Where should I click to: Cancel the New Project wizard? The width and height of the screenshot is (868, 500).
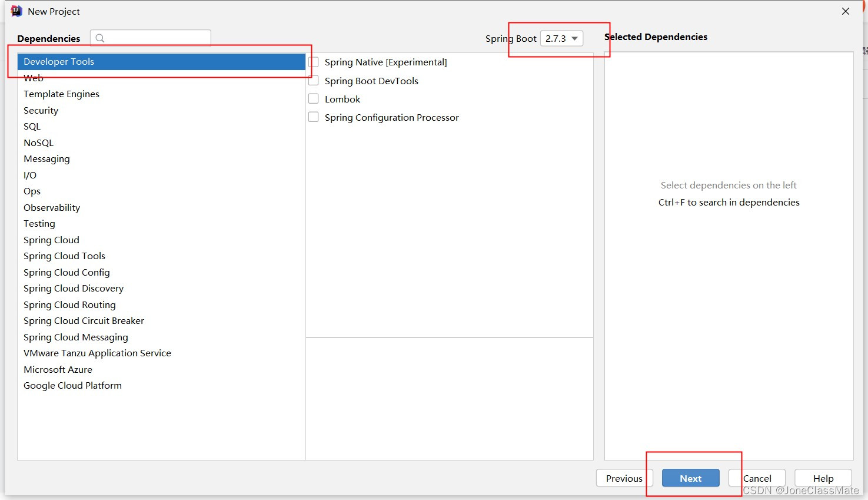[x=757, y=478]
